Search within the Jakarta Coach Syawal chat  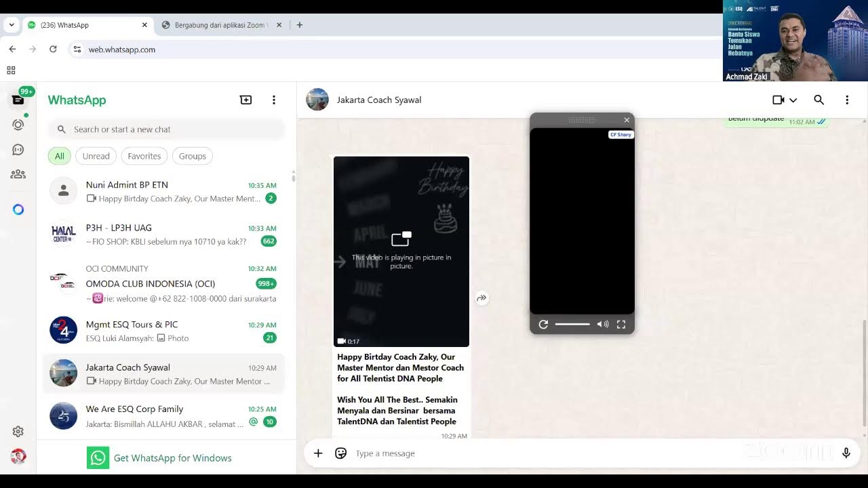pos(819,100)
